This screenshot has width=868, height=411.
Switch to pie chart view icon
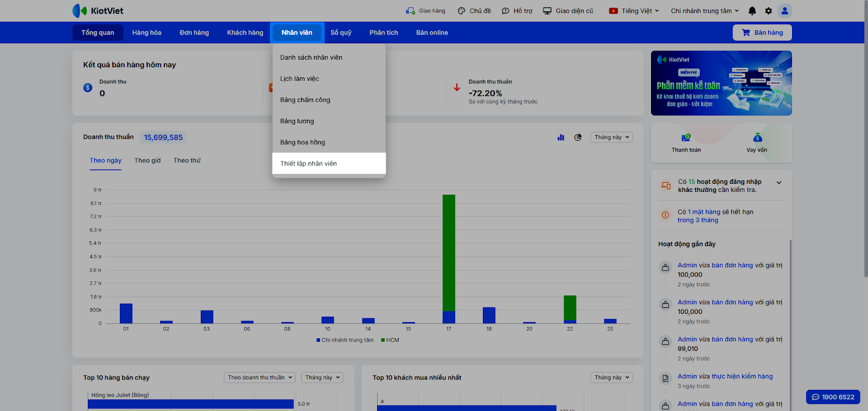[x=578, y=138]
